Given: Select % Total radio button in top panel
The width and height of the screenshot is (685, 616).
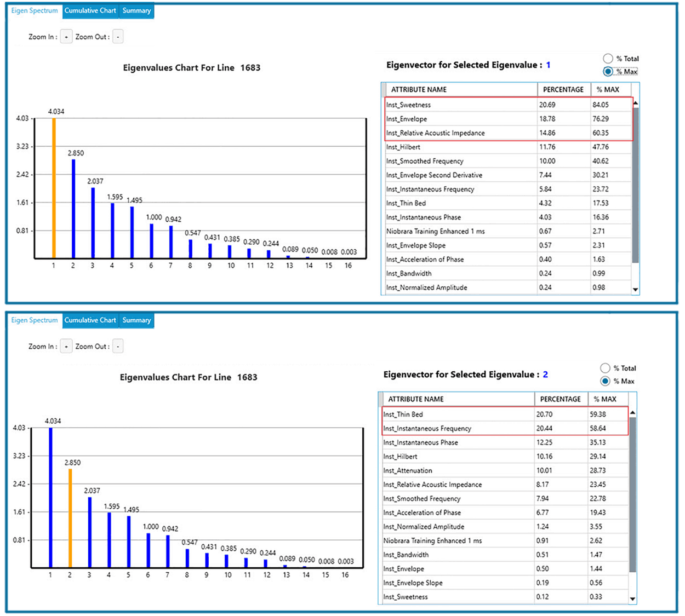Looking at the screenshot, I should (x=608, y=59).
